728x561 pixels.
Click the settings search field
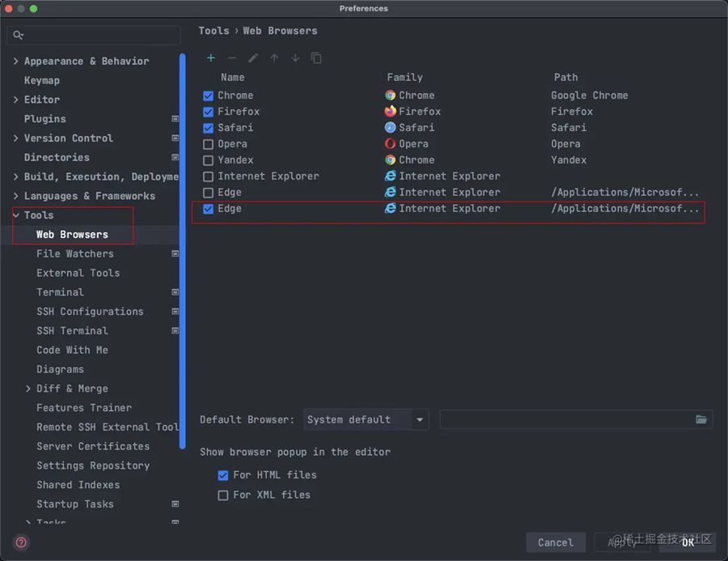point(97,36)
